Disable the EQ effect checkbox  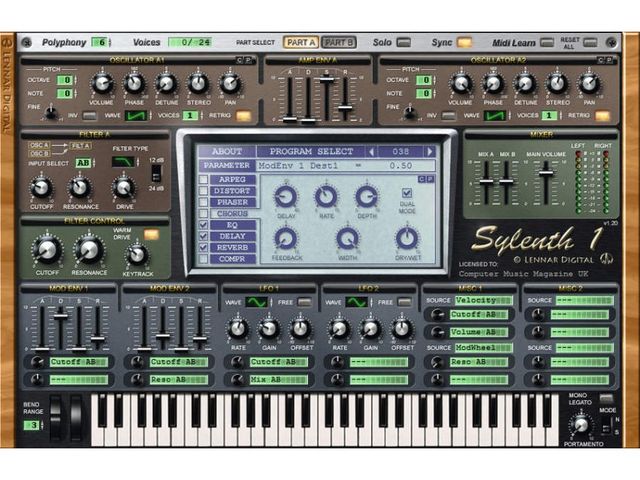[x=203, y=225]
